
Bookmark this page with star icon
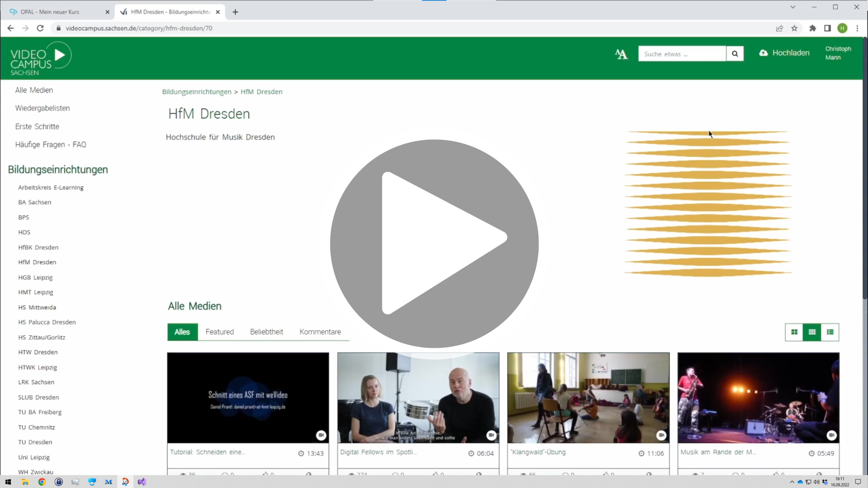point(794,28)
